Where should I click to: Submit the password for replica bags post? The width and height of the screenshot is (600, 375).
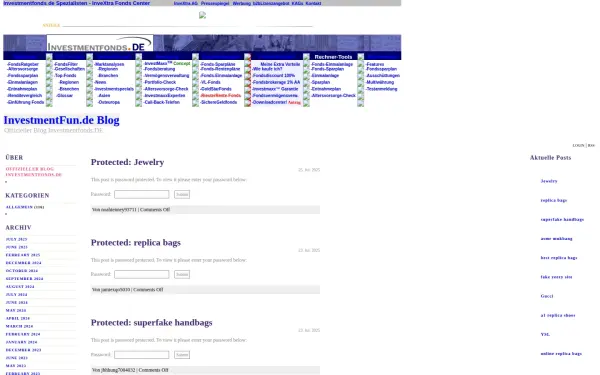pyautogui.click(x=182, y=274)
